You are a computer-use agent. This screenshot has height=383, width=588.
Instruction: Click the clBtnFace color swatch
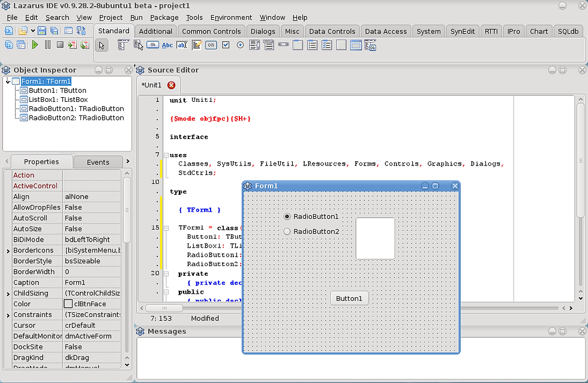tap(68, 303)
